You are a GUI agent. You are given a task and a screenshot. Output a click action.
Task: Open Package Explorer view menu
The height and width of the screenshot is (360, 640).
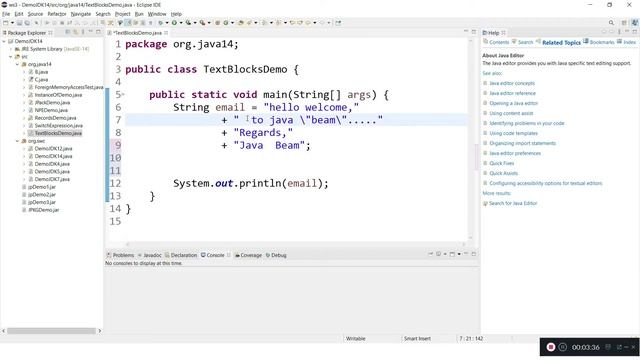click(83, 32)
